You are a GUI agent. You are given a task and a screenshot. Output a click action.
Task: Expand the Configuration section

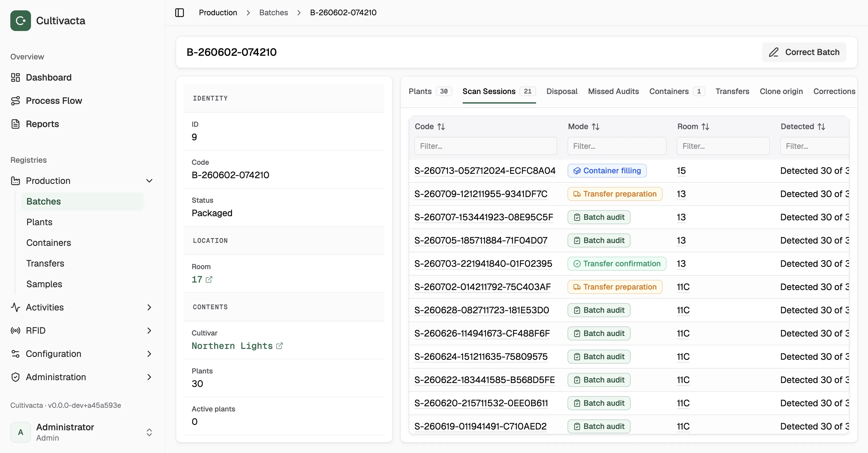pos(149,354)
